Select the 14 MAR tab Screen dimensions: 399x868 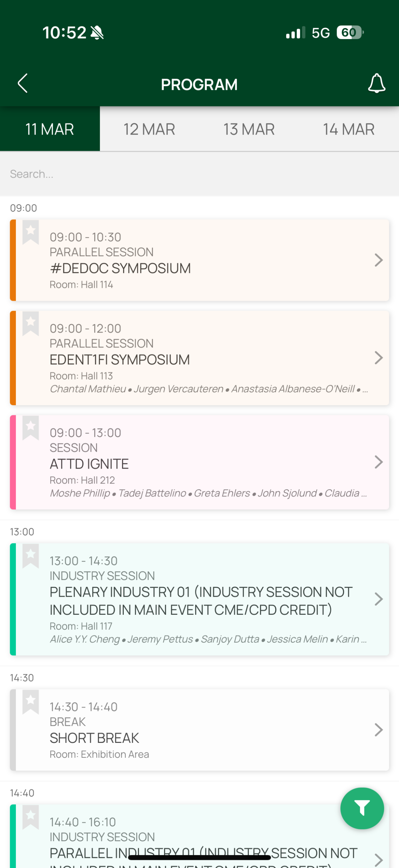click(x=348, y=129)
